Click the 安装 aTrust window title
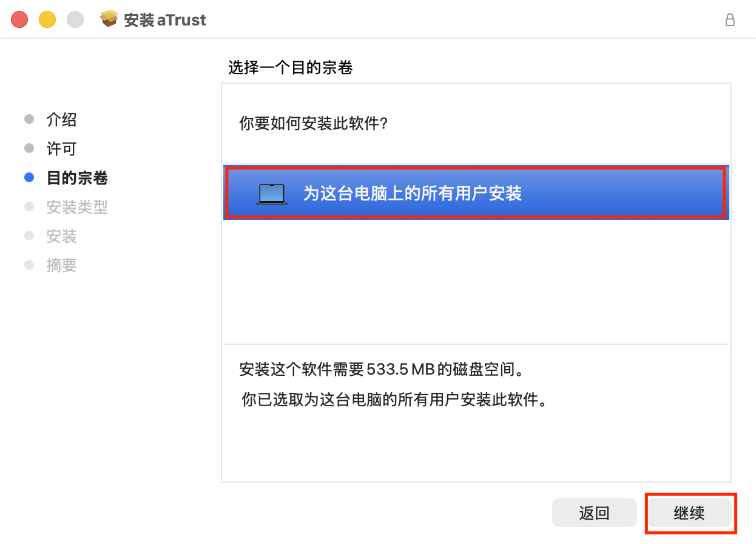 tap(165, 20)
